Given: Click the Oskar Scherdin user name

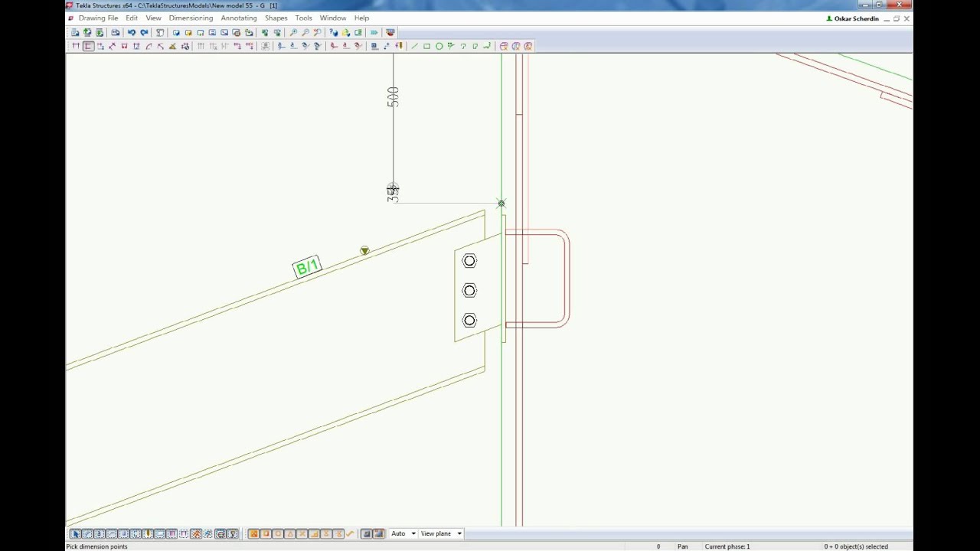Looking at the screenshot, I should click(x=856, y=18).
